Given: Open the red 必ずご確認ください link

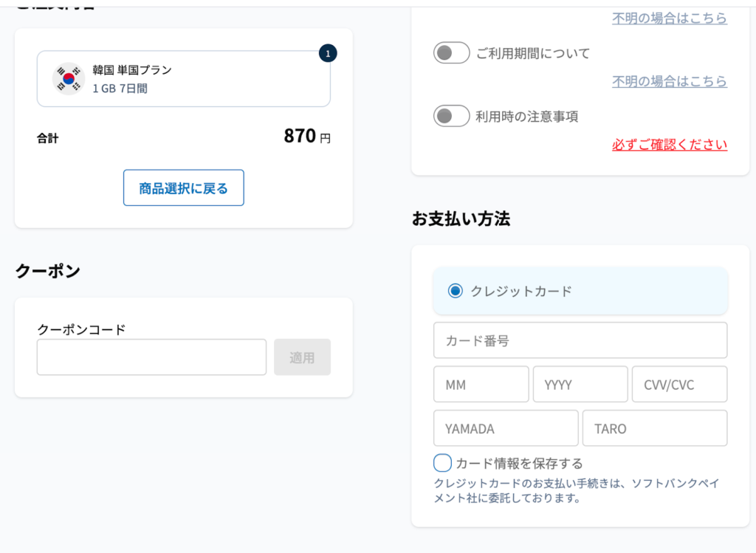Looking at the screenshot, I should point(669,145).
